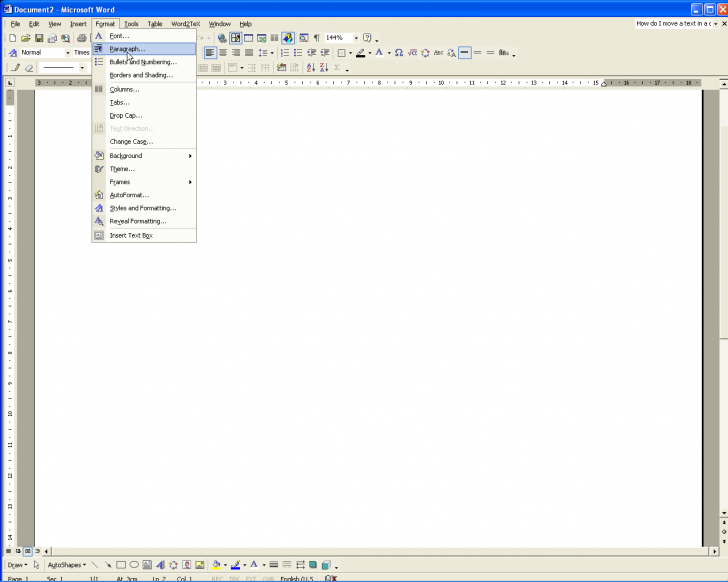Insert a Text Box from Drawing toolbar

coord(147,565)
